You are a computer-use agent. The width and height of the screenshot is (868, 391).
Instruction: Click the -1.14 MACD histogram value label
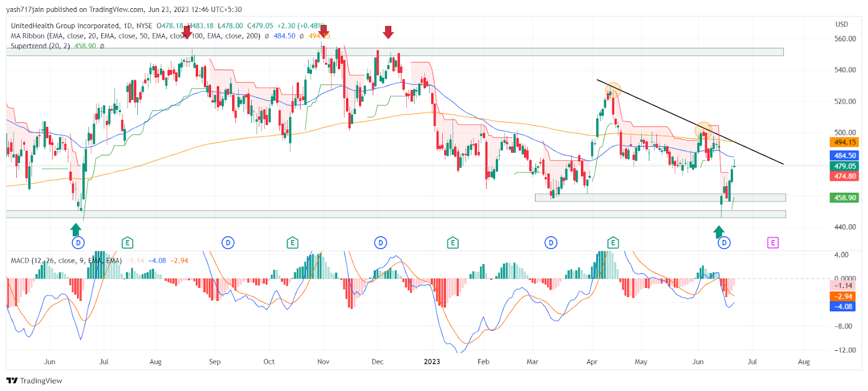[844, 286]
